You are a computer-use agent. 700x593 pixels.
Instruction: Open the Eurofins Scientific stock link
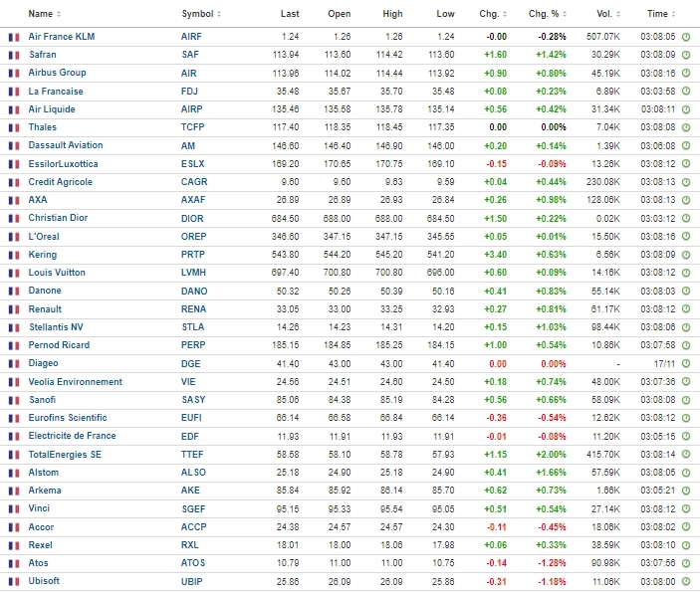coord(68,418)
